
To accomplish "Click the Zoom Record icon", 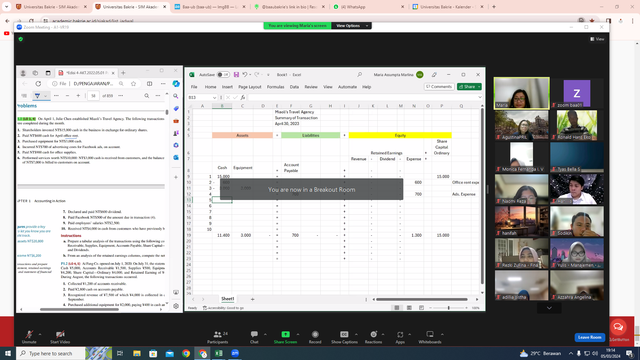I will pyautogui.click(x=315, y=334).
